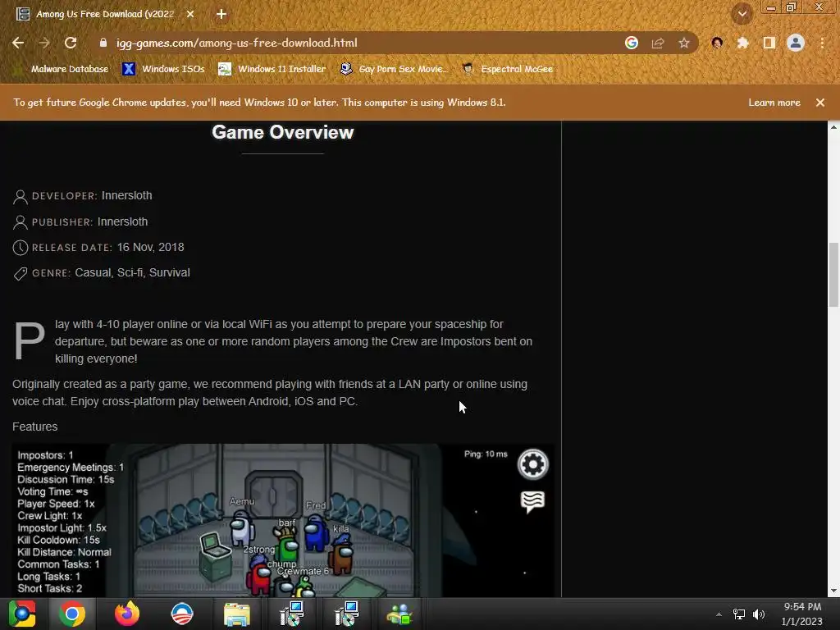840x630 pixels.
Task: Open File Explorer from the taskbar
Action: pos(236,614)
